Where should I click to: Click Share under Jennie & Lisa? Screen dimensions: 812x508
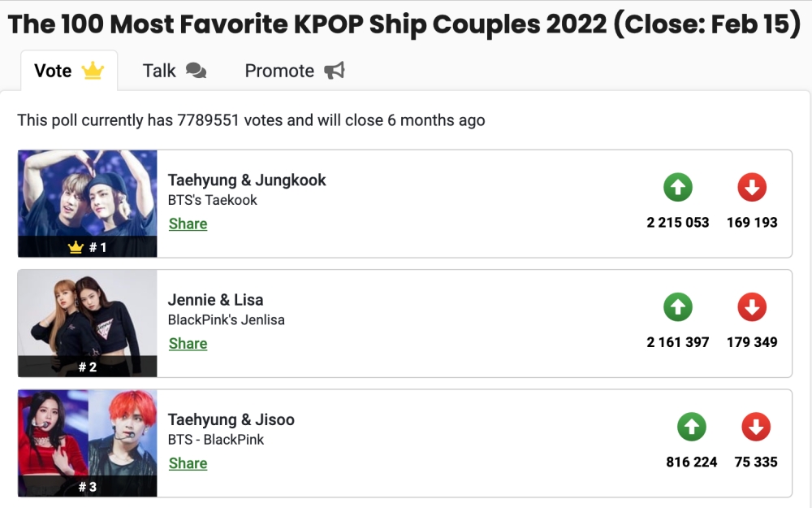coord(188,343)
